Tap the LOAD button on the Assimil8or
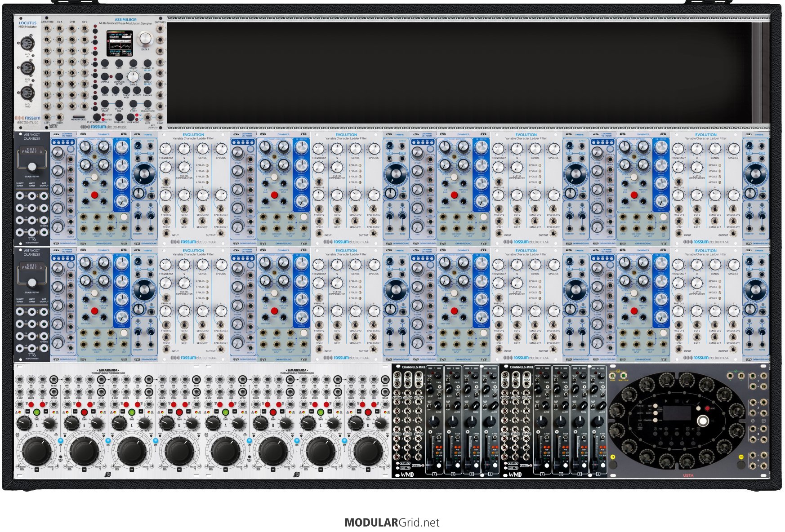785x532 pixels. pos(105,63)
